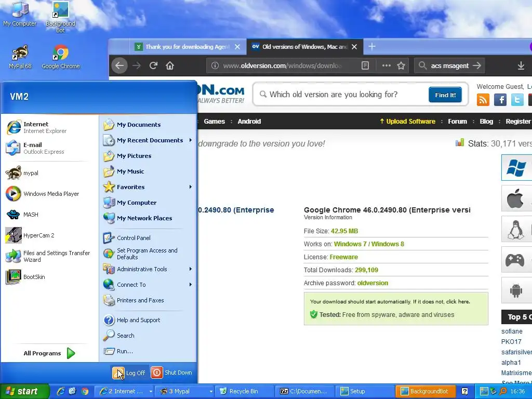Select the game controller category icon
The width and height of the screenshot is (532, 399).
click(516, 260)
